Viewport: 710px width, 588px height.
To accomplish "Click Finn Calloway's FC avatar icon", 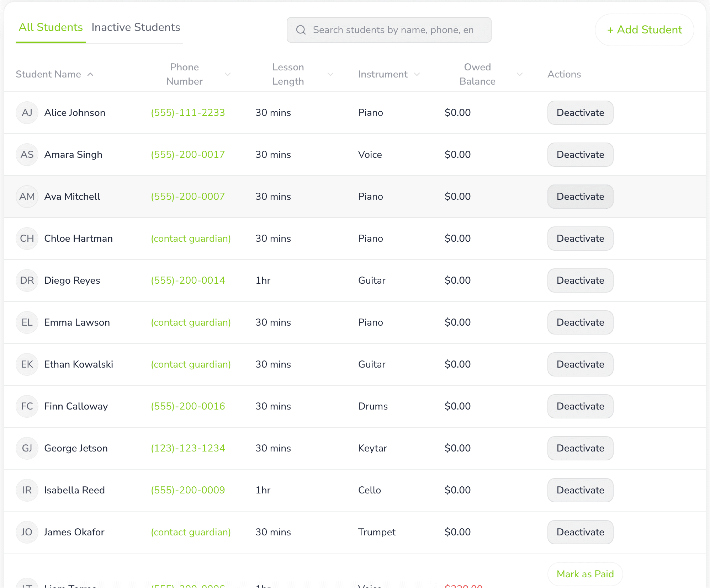I will coord(27,406).
